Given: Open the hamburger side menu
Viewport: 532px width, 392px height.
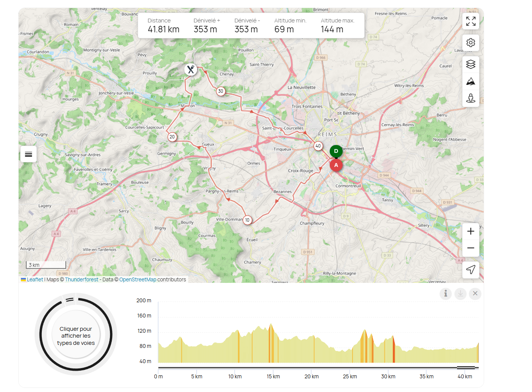Looking at the screenshot, I should [29, 154].
